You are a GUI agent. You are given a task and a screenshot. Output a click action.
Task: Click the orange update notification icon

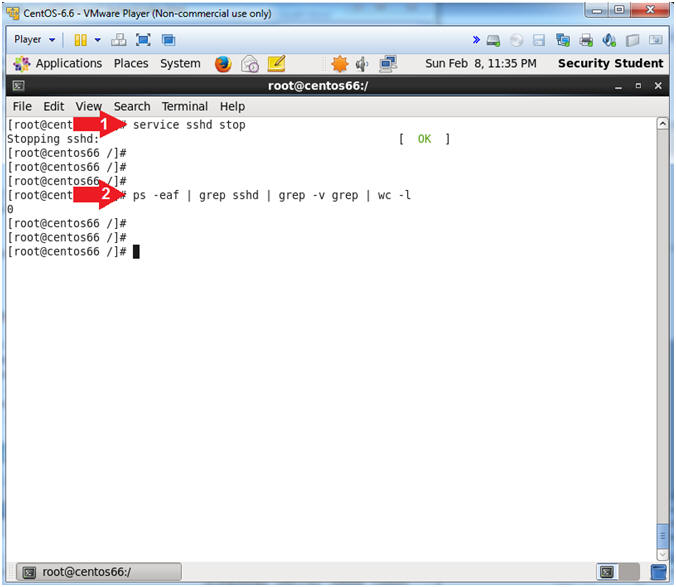coord(339,64)
